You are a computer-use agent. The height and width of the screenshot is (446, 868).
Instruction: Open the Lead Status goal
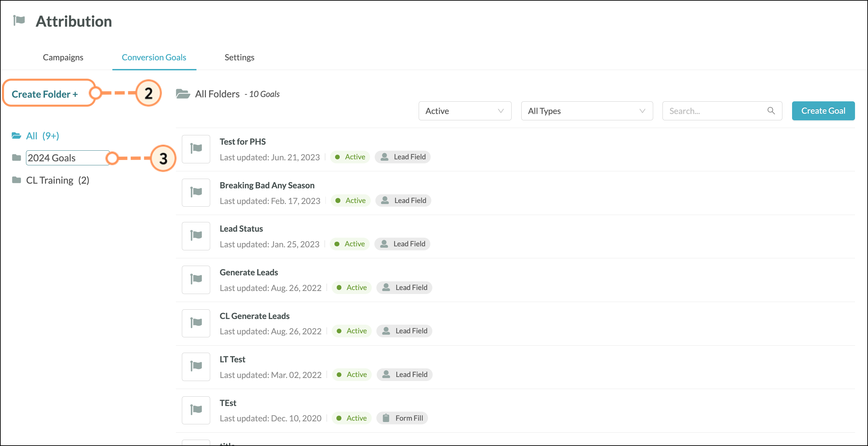[x=241, y=229]
